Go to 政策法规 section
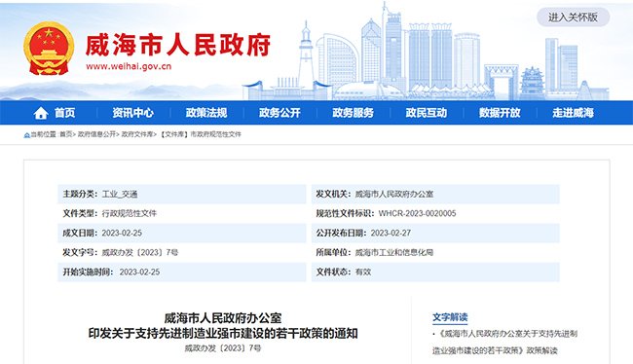The image size is (633, 364). pyautogui.click(x=206, y=113)
